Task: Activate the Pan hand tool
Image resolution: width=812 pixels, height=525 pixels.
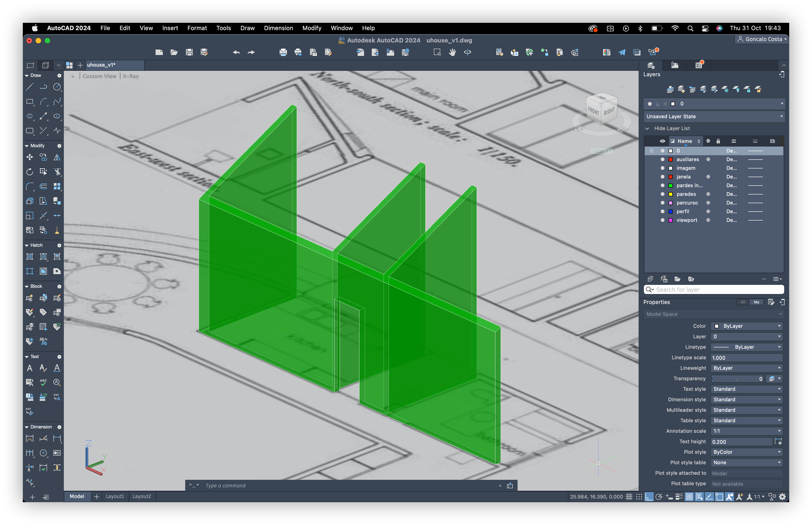Action: [452, 52]
